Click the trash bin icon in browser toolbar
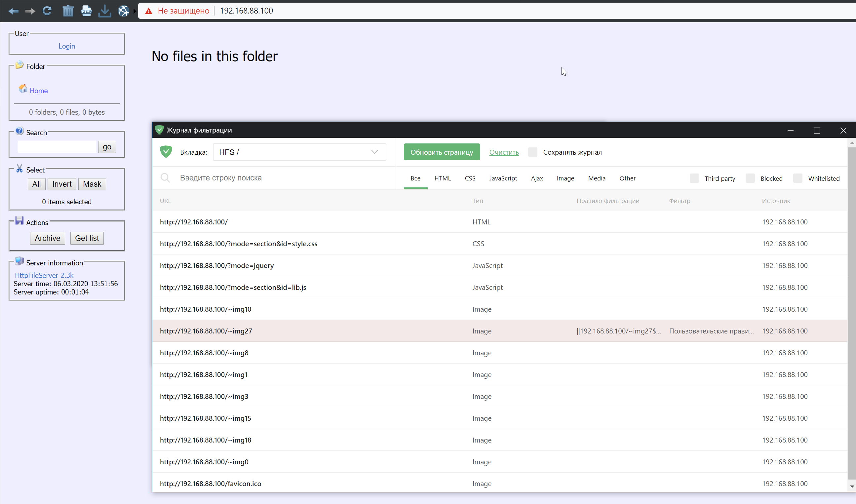Image resolution: width=856 pixels, height=504 pixels. tap(68, 11)
